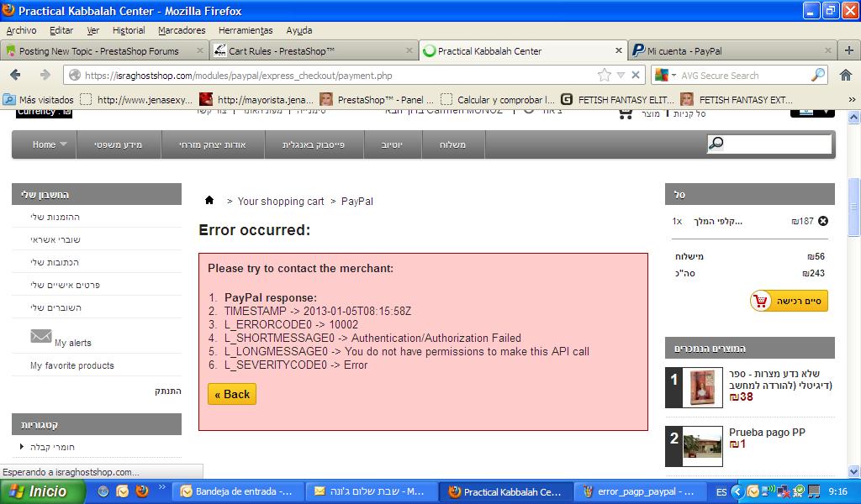Image resolution: width=861 pixels, height=504 pixels.
Task: Open the Calcular y comprobar bookmark
Action: [x=498, y=100]
